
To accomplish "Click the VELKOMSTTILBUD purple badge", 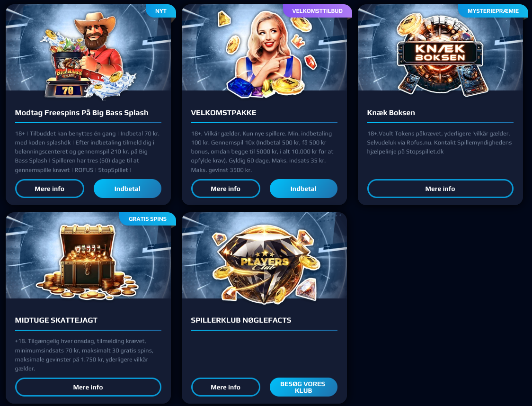I will [317, 11].
